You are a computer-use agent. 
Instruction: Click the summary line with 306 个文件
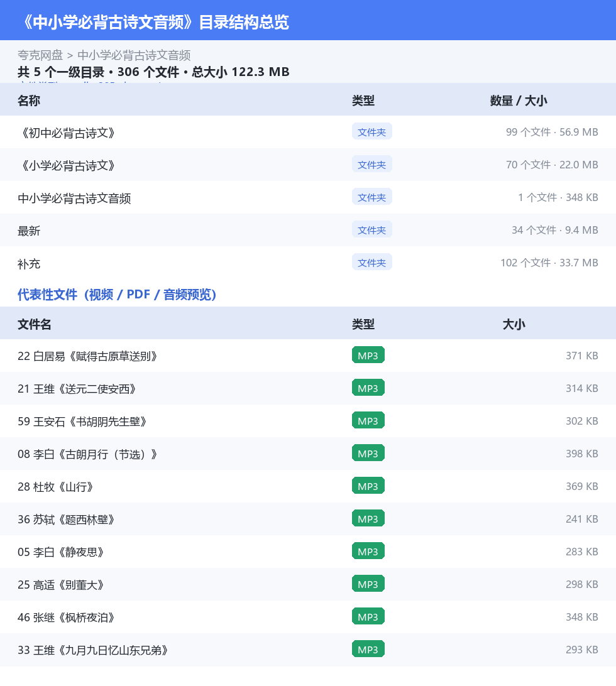pyautogui.click(x=153, y=72)
